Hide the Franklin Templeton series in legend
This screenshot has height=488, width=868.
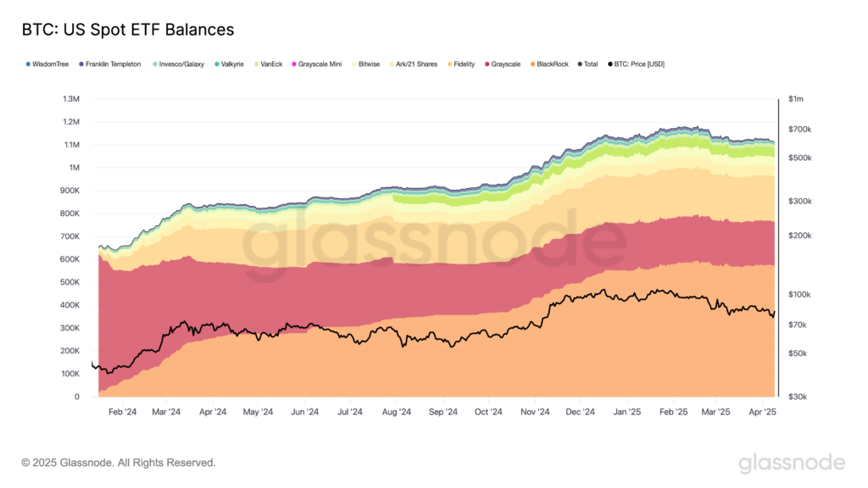tap(113, 64)
